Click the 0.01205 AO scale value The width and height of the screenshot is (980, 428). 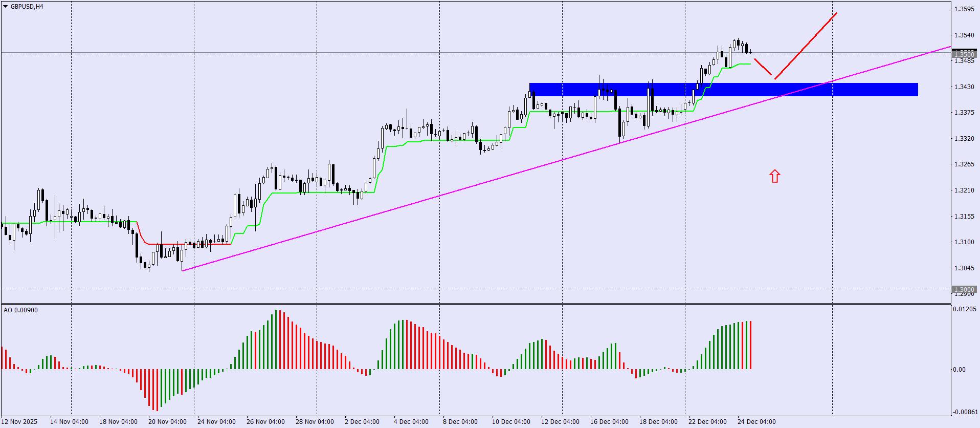[964, 309]
